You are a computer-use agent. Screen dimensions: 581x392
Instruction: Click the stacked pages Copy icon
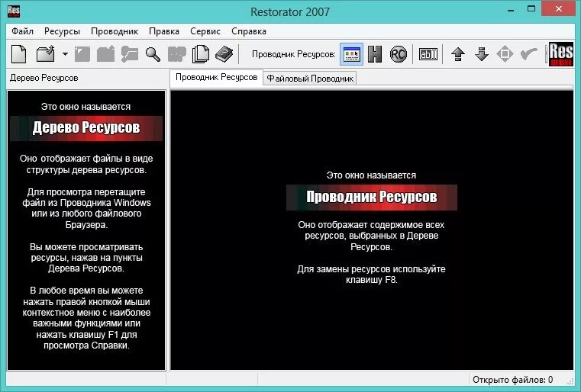tap(201, 54)
